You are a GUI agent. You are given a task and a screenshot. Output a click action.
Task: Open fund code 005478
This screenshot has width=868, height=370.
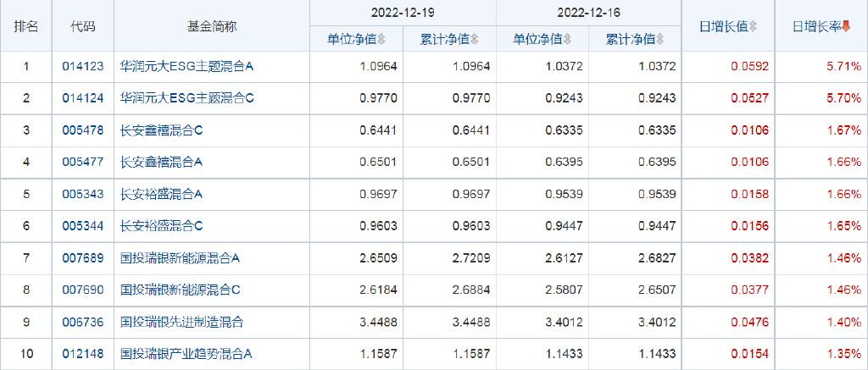82,130
